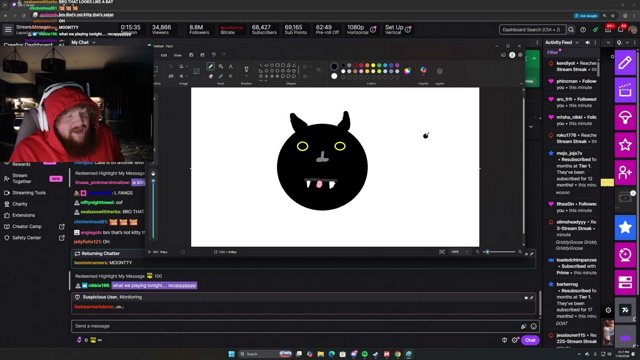The image size is (640, 360).
Task: Click the Dashboard Search field
Action: [532, 30]
